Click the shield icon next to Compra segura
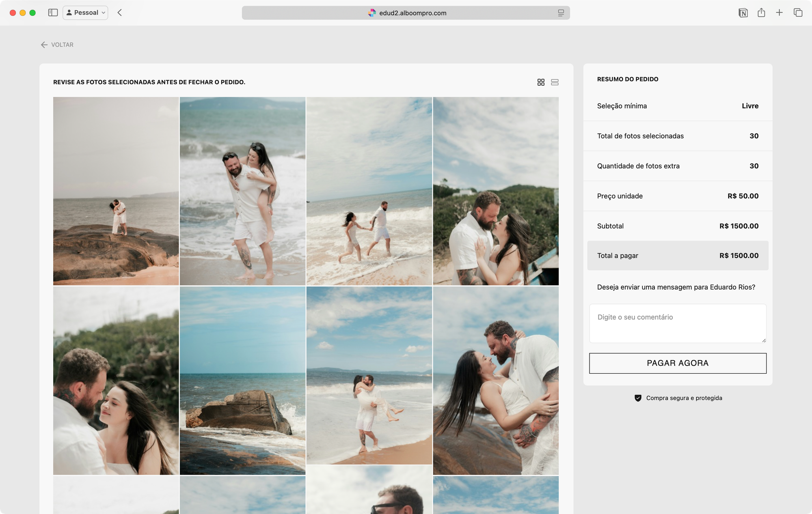812x514 pixels. point(637,398)
